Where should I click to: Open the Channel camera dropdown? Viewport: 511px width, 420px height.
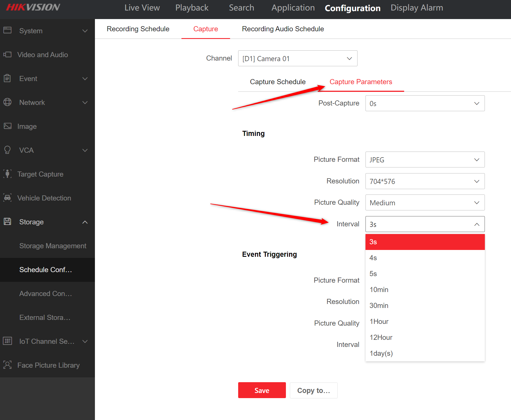298,58
